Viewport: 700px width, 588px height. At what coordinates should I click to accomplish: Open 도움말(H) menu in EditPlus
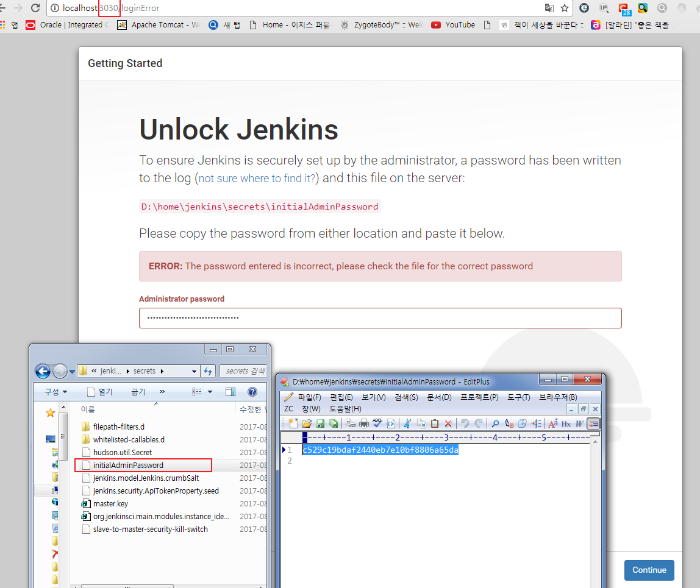345,409
